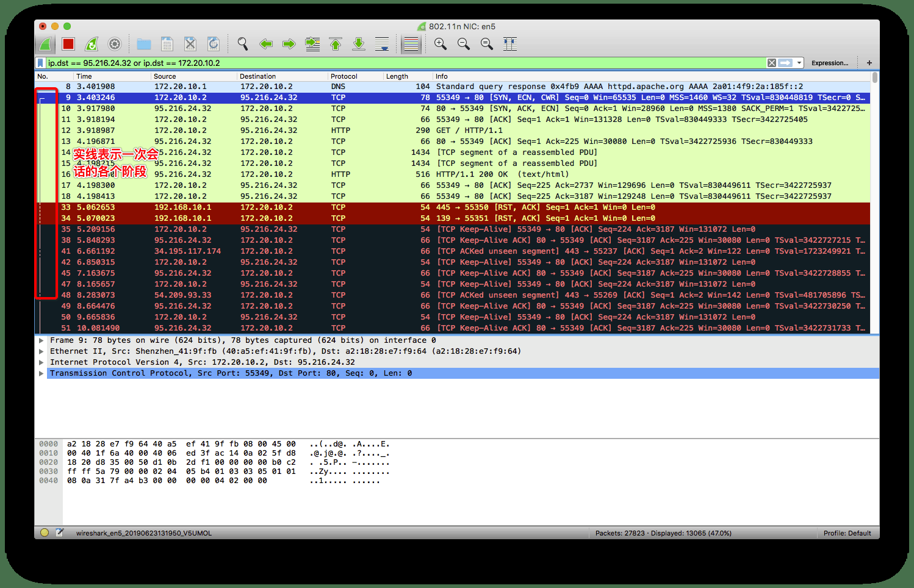Select packet 16 HTTP/1.1 200 OK
The height and width of the screenshot is (588, 914).
453,174
